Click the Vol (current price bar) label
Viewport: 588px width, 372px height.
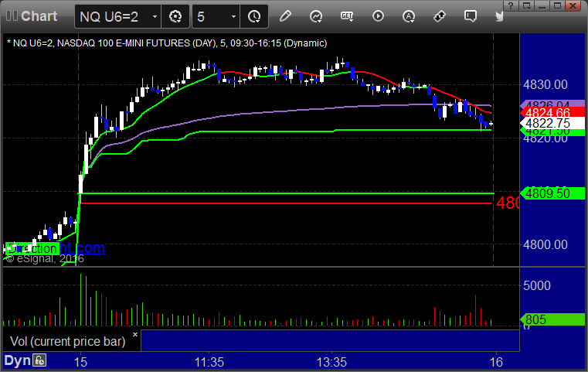(x=67, y=341)
